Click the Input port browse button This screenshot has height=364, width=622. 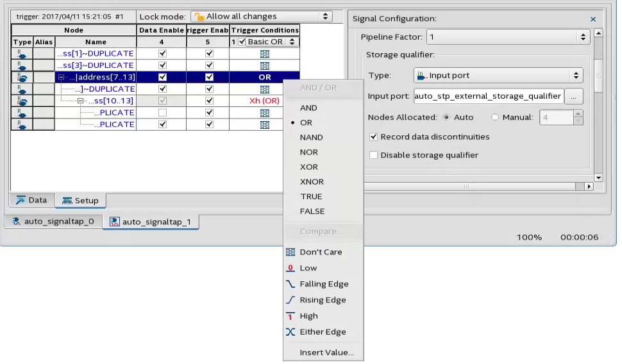[574, 96]
